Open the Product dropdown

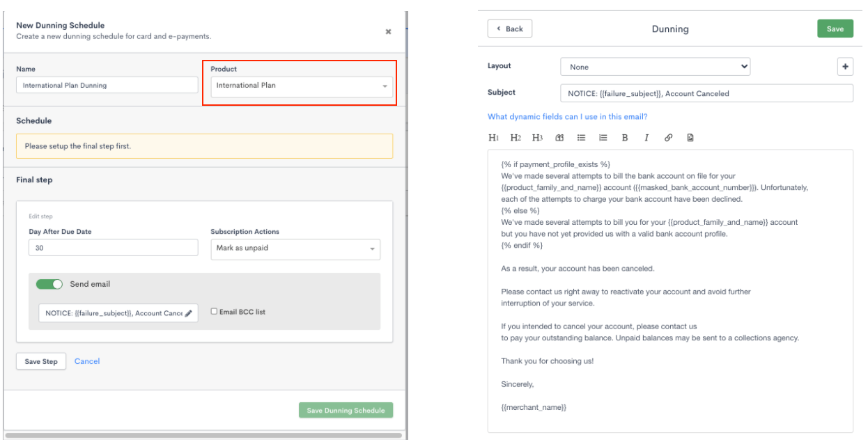point(301,86)
